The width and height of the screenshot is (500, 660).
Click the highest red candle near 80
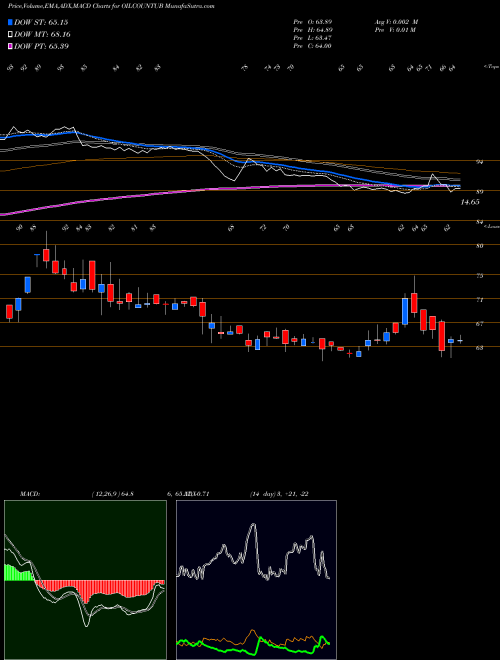(x=46, y=255)
